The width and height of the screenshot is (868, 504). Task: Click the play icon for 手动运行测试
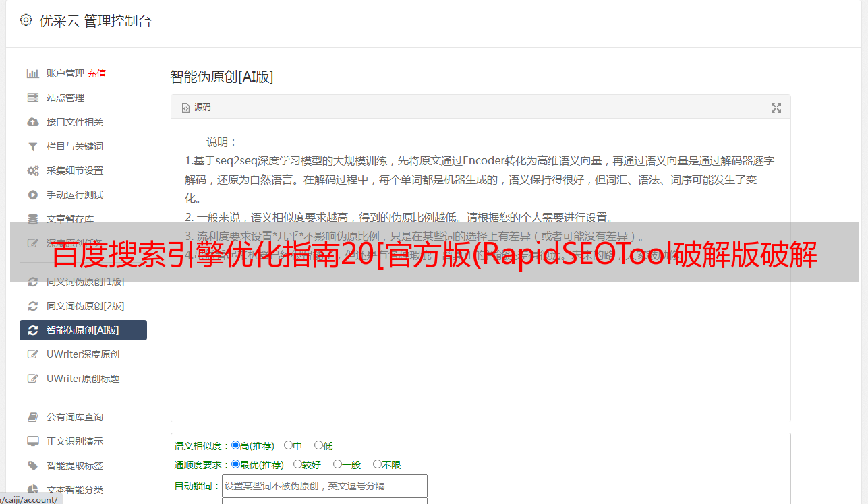(32, 195)
